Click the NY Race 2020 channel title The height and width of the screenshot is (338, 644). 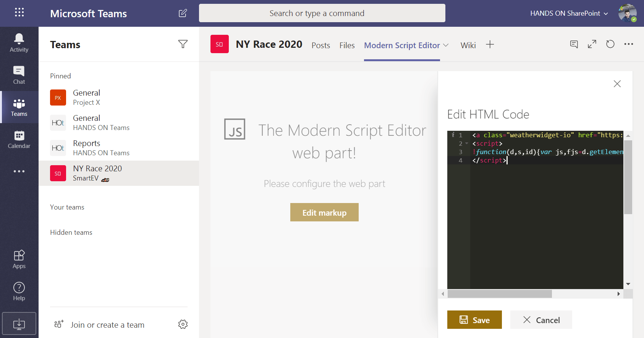tap(269, 44)
